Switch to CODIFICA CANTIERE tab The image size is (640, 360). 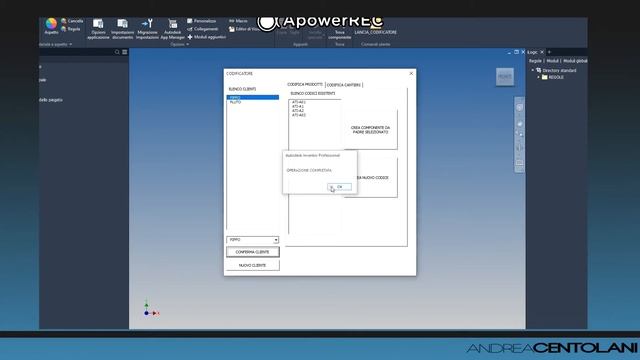click(x=344, y=85)
